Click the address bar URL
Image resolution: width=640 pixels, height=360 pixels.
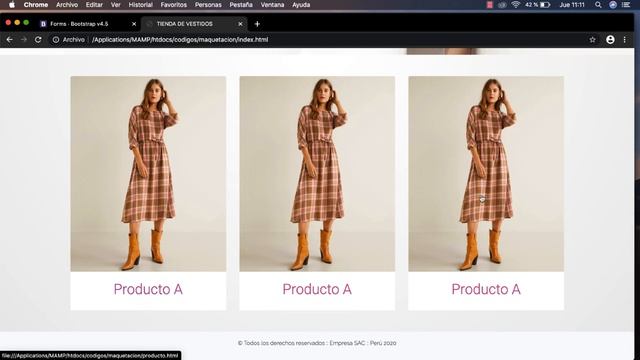[180, 40]
